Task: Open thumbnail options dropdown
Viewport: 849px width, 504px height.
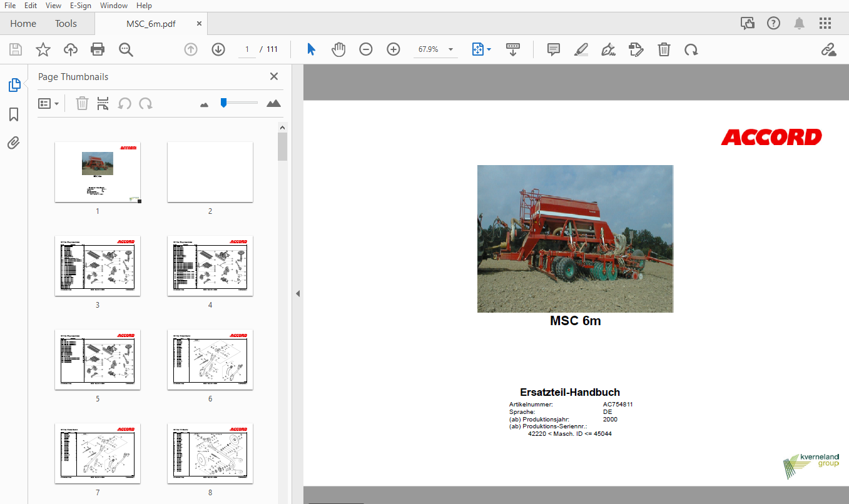Action: (x=48, y=103)
